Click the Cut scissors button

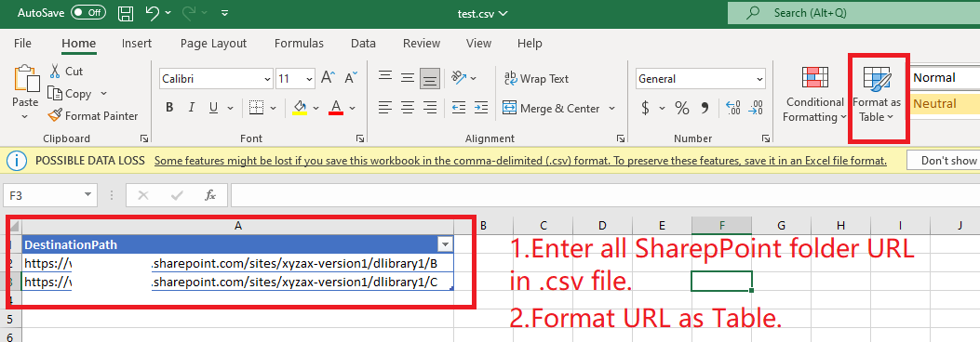click(66, 72)
